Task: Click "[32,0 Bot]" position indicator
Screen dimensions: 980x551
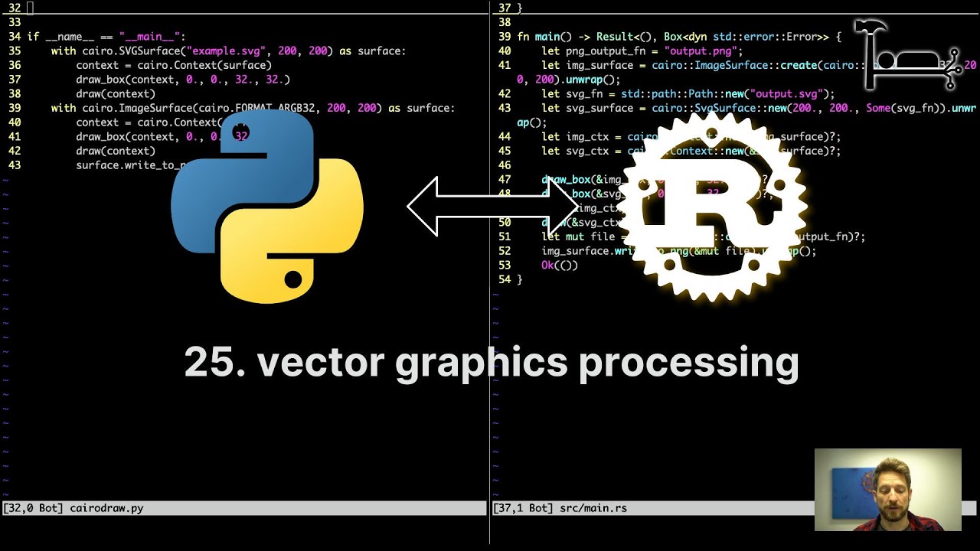Action: pos(33,508)
